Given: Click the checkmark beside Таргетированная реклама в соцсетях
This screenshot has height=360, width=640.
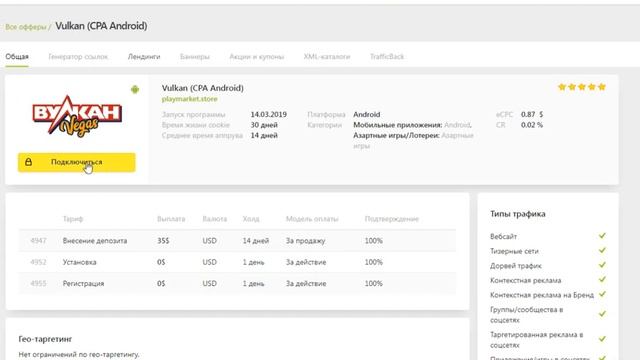Looking at the screenshot, I should tap(602, 339).
